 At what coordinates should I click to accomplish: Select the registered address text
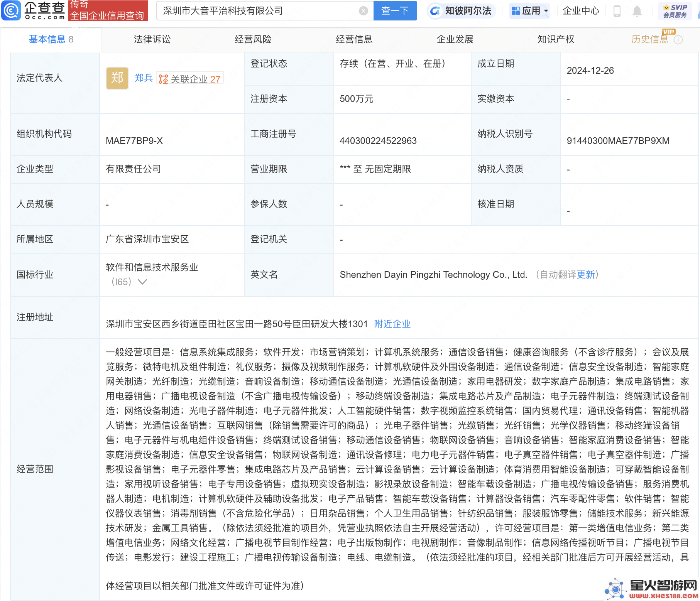(237, 324)
